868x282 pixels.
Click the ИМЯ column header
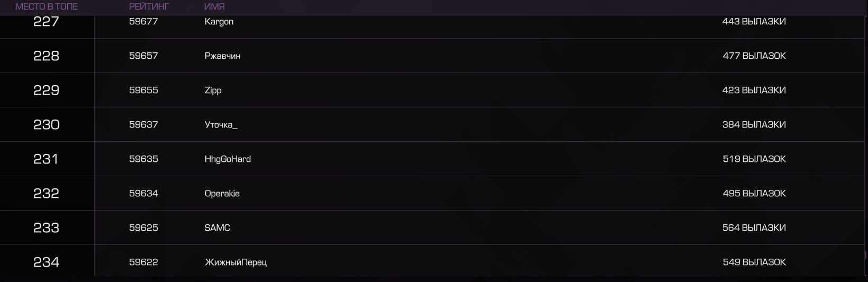pos(214,7)
